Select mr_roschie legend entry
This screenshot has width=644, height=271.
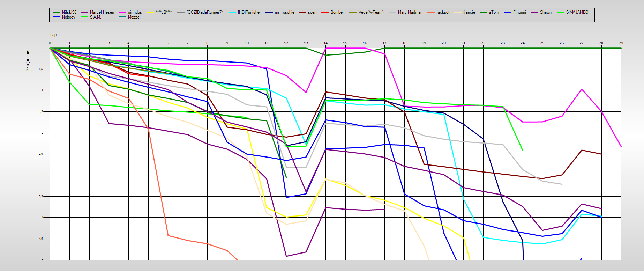point(284,12)
